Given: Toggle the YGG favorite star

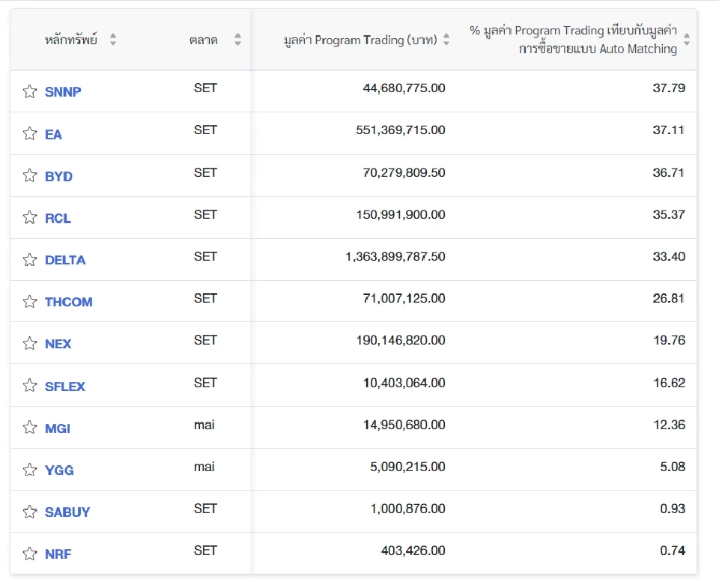Looking at the screenshot, I should [x=30, y=470].
